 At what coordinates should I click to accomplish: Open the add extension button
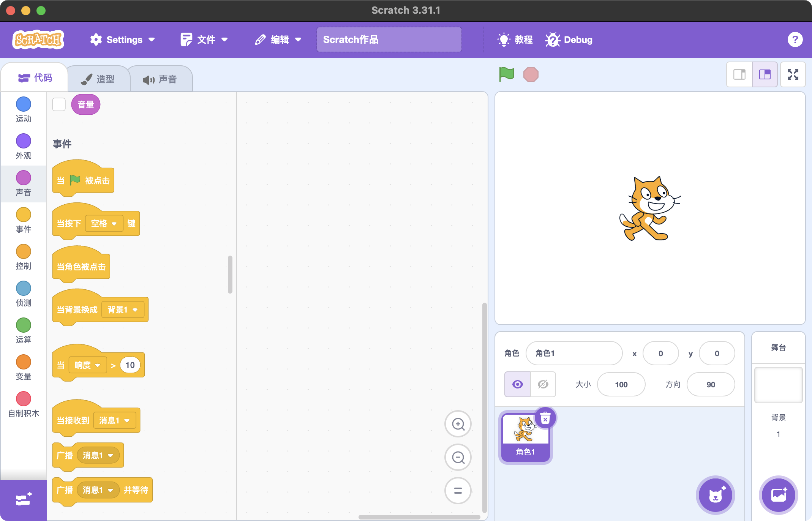24,500
